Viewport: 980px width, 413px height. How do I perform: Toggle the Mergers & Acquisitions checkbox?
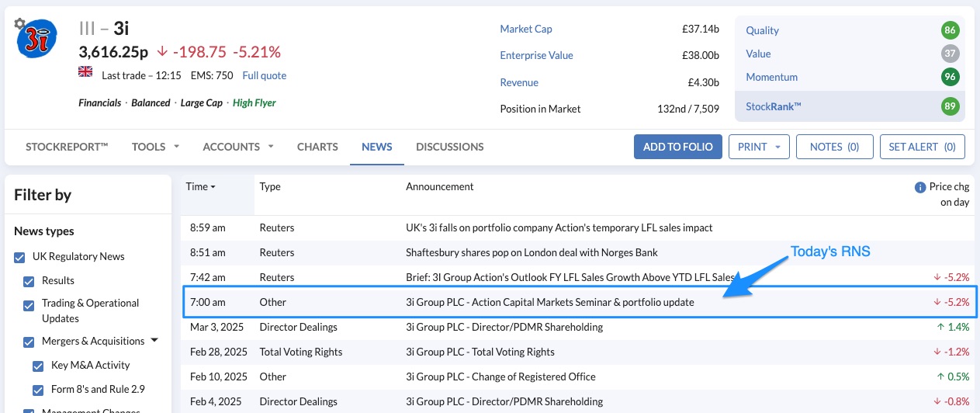29,342
